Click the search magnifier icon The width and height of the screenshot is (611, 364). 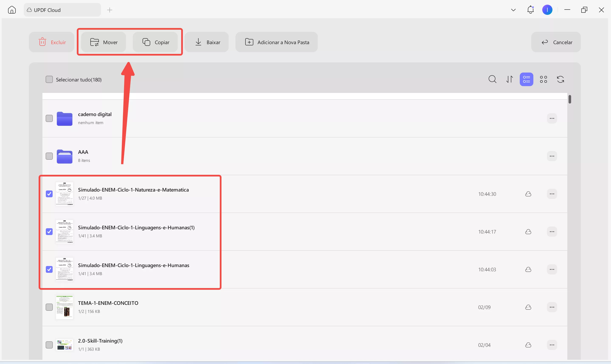tap(492, 79)
